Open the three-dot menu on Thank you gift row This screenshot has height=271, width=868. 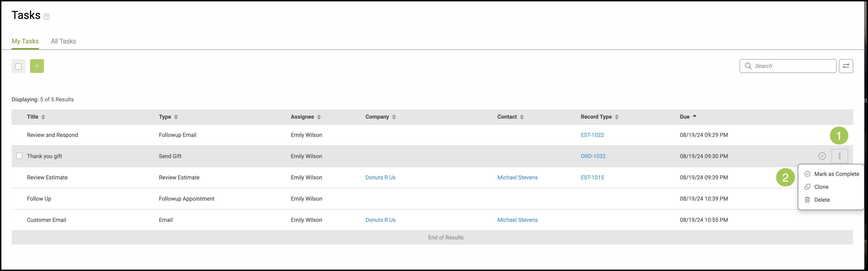pyautogui.click(x=839, y=156)
